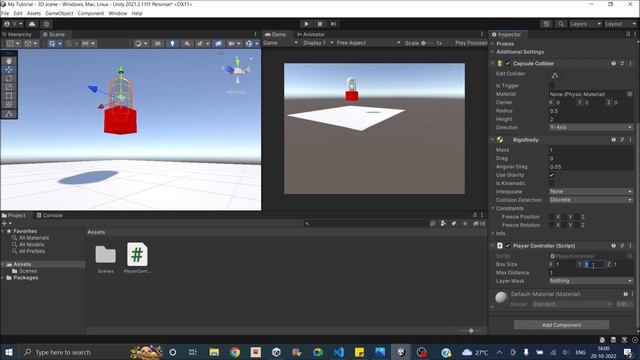Screen dimensions: 640x360
Task: Toggle the Is Trigger checkbox
Action: pyautogui.click(x=552, y=86)
